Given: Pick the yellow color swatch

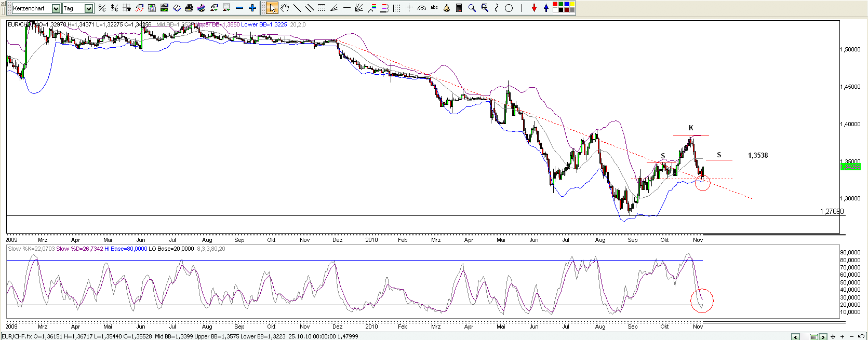Looking at the screenshot, I should 572,4.
